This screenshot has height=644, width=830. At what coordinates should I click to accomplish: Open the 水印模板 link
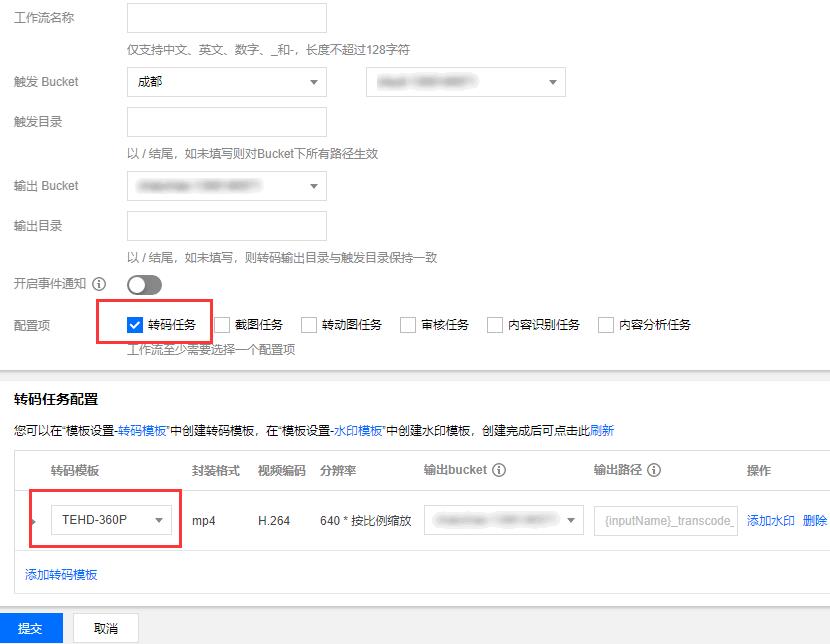click(x=358, y=431)
